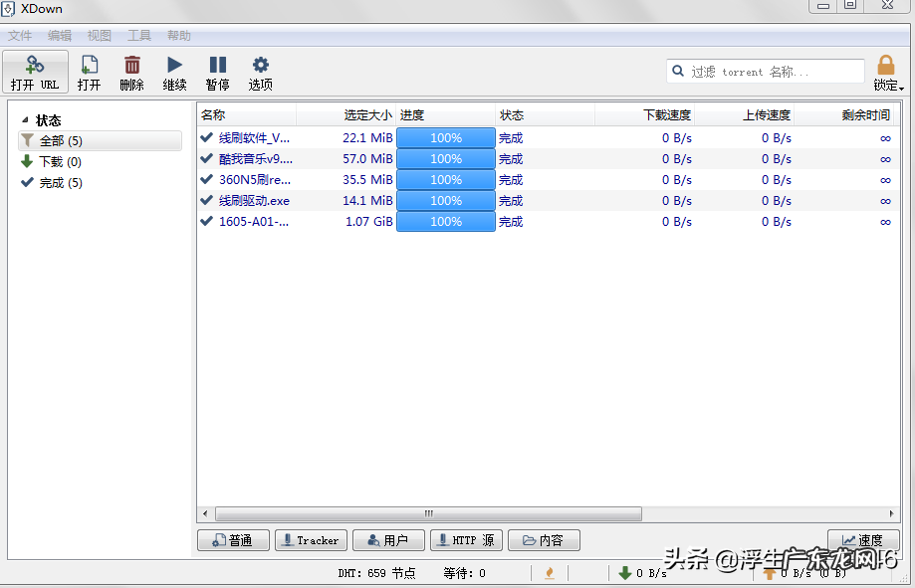Switch to the Tracker tab
This screenshot has width=915, height=588.
(x=311, y=540)
